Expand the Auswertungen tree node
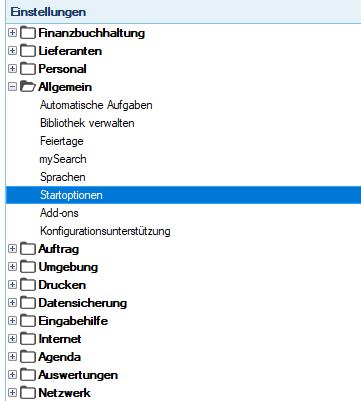Image resolution: width=361 pixels, height=401 pixels. [12, 375]
